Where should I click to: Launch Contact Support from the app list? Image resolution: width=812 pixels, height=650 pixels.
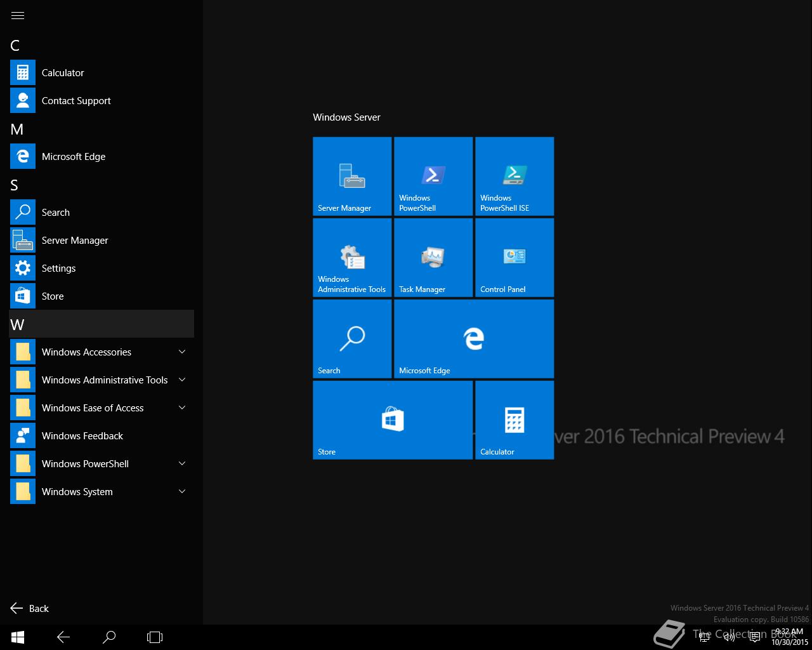(101, 101)
